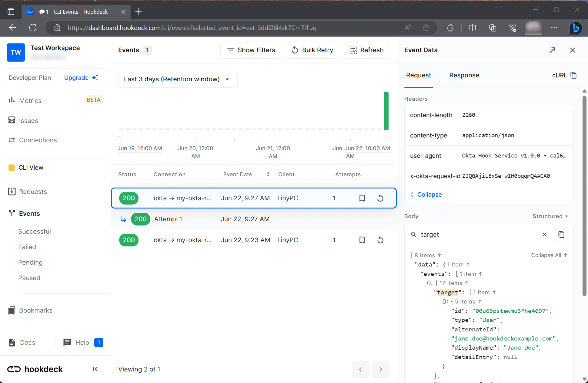Select the Failed events filter
Viewport: 588px width, 383px height.
coord(27,247)
